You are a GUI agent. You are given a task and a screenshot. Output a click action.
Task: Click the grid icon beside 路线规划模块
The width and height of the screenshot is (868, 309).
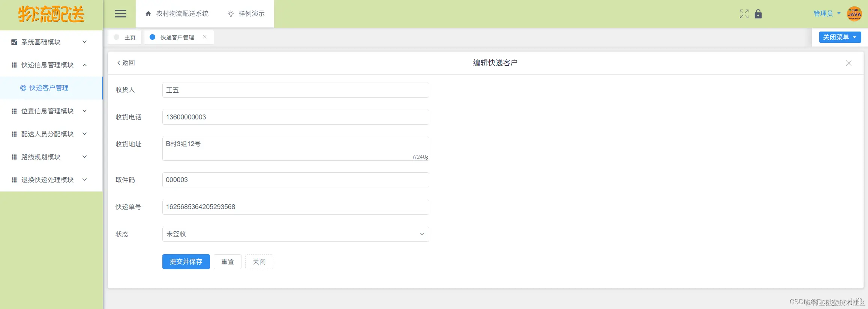click(14, 157)
